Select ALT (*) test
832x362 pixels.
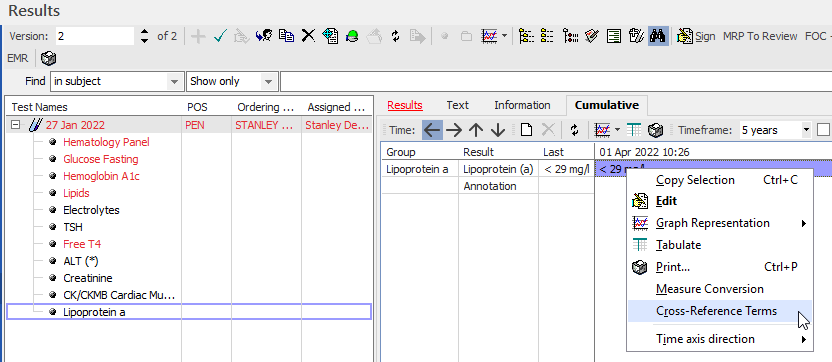tap(81, 261)
